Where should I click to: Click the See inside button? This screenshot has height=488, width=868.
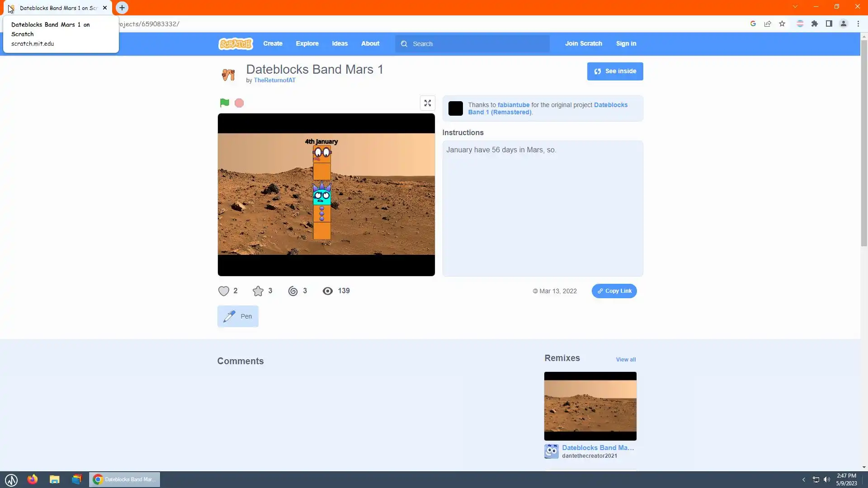tap(615, 71)
